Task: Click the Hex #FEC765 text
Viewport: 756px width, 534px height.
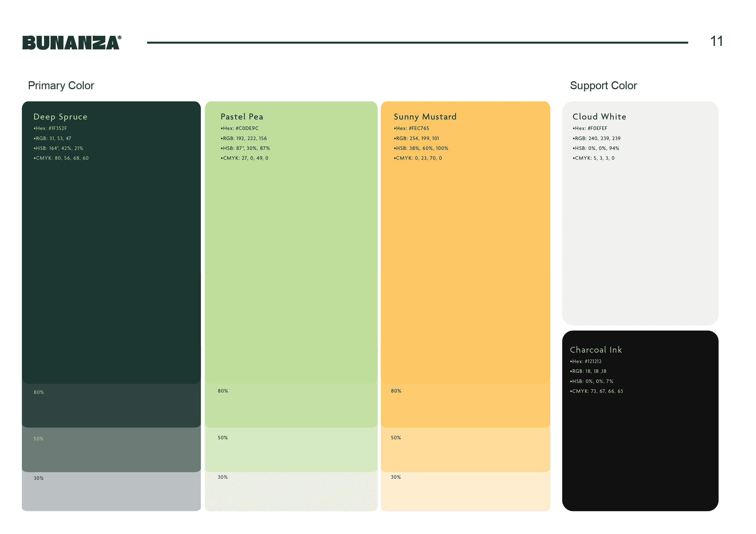Action: coord(411,128)
